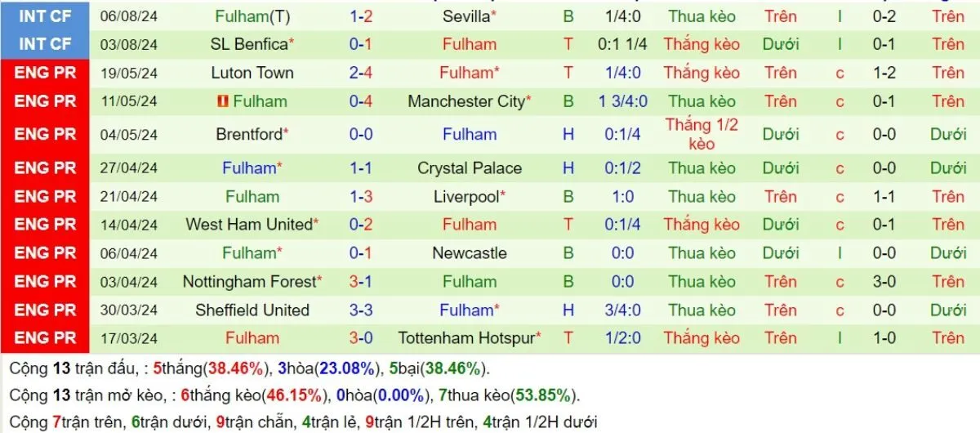Open the 2-4 score of the Luton Town match
This screenshot has height=433, width=980.
(361, 73)
